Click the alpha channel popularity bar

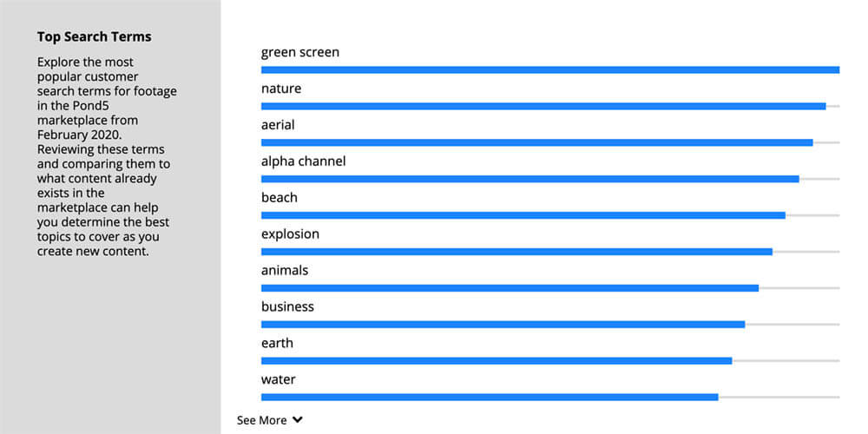[530, 179]
